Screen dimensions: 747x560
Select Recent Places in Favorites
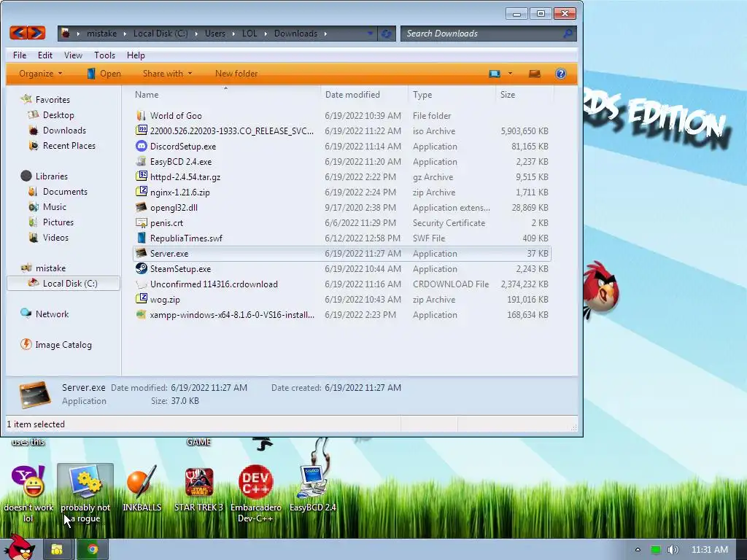(69, 145)
